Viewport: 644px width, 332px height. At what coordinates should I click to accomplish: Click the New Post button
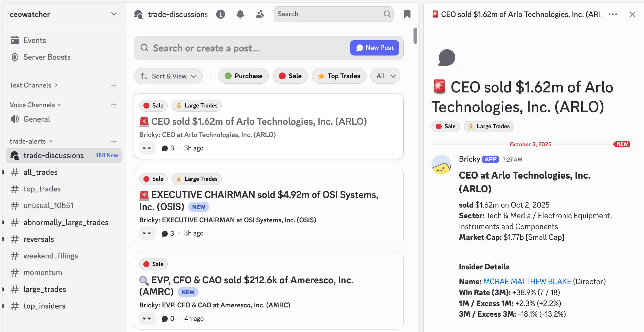(374, 48)
